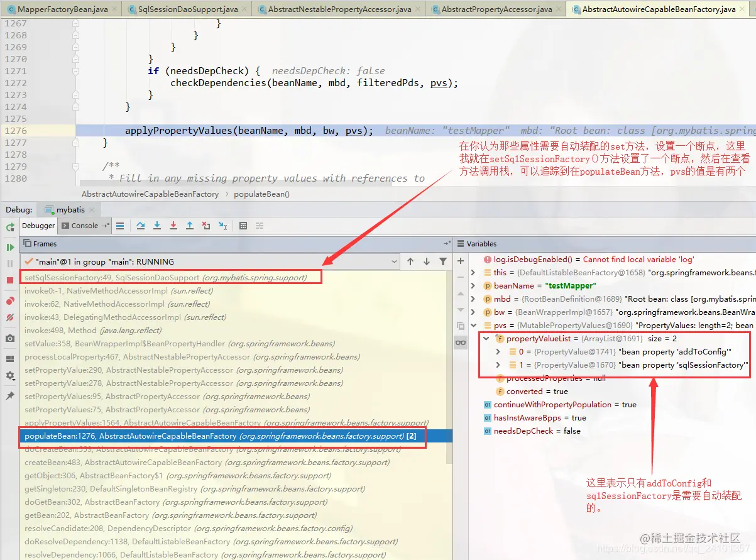Click the Step Into icon

[x=157, y=226]
